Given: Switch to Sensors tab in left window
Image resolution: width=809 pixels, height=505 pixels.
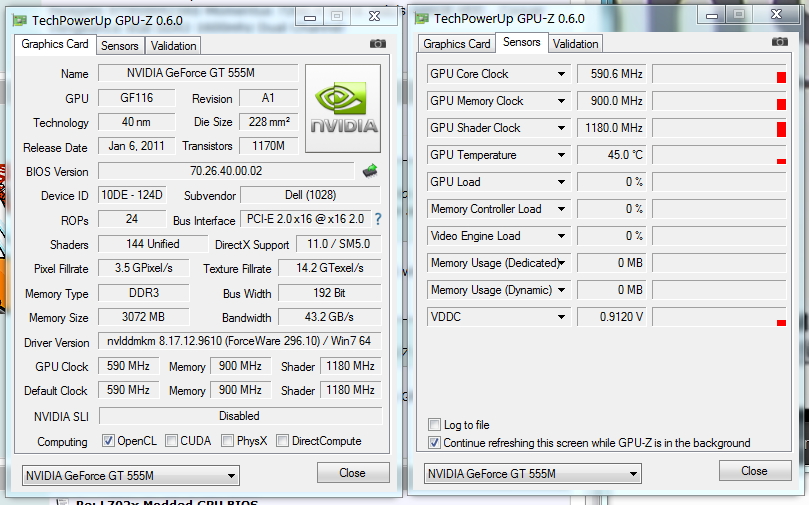Looking at the screenshot, I should (120, 46).
